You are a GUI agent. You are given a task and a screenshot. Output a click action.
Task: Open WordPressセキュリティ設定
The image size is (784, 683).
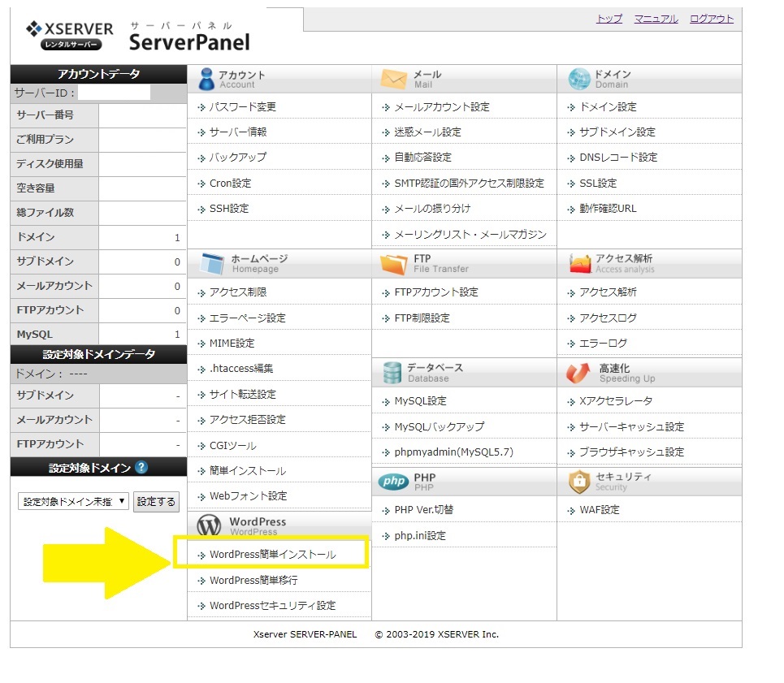pos(272,606)
